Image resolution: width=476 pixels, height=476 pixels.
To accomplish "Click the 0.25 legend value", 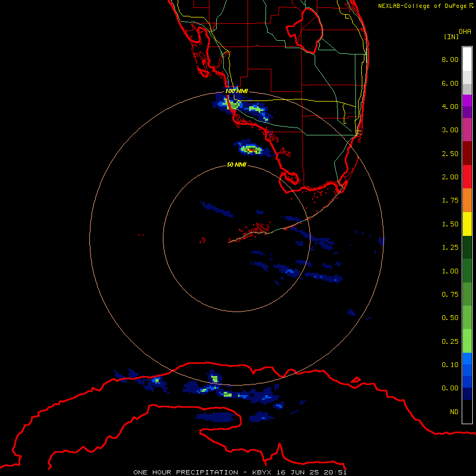I will coord(450,342).
